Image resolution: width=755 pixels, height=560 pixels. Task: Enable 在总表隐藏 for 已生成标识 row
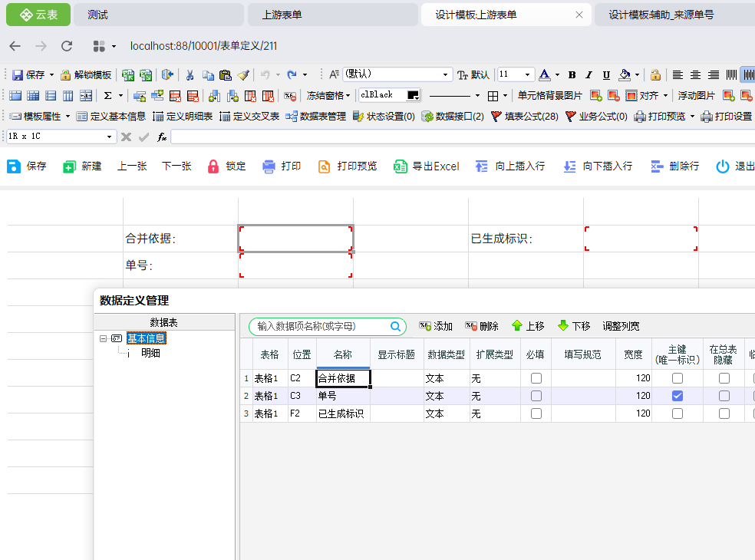[724, 413]
